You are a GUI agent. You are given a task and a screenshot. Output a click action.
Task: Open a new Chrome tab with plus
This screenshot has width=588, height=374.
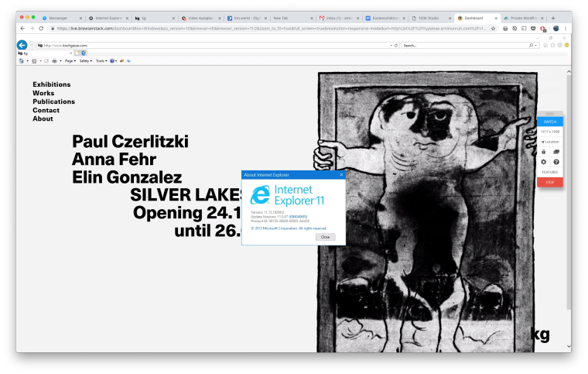click(552, 17)
